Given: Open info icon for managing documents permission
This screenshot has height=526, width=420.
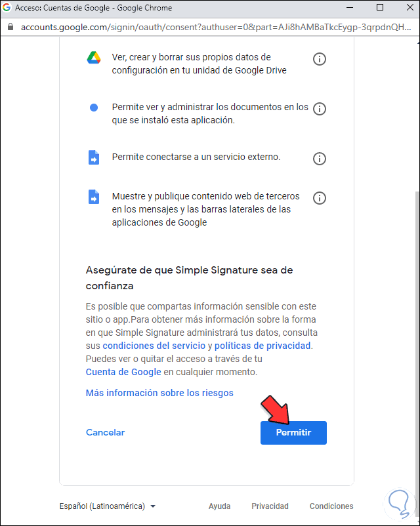Looking at the screenshot, I should click(x=320, y=109).
